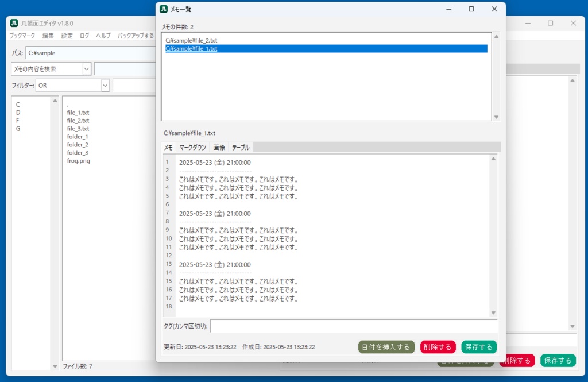Click red 削除する button in memo list window
The height and width of the screenshot is (382, 588).
[x=438, y=347]
